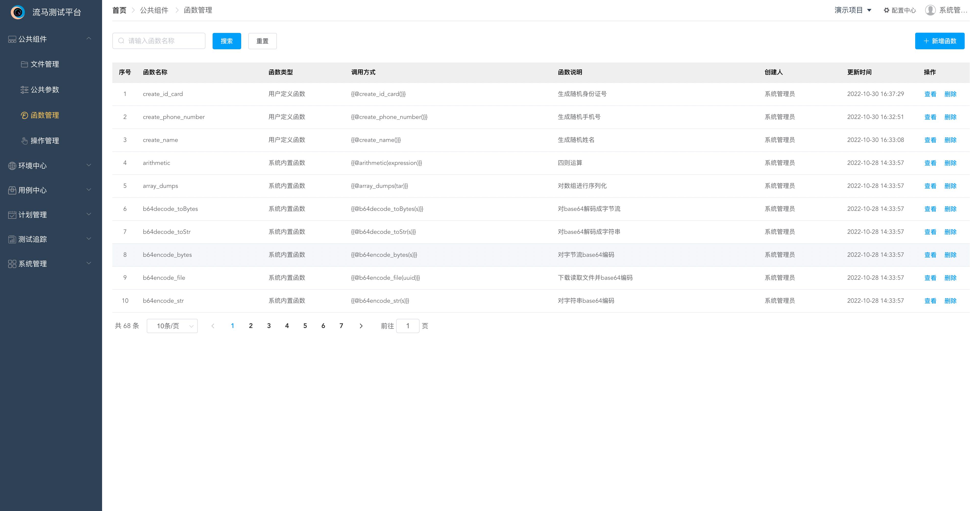980x511 pixels.
Task: Click the {{@arithmetic(expression)}} cell
Action: pyautogui.click(x=387, y=163)
